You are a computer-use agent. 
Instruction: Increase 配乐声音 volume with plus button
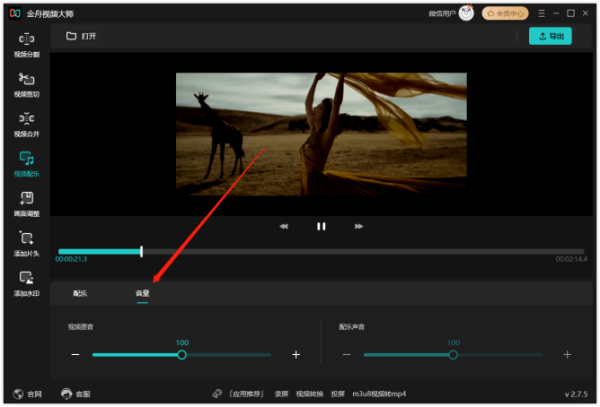tap(567, 355)
